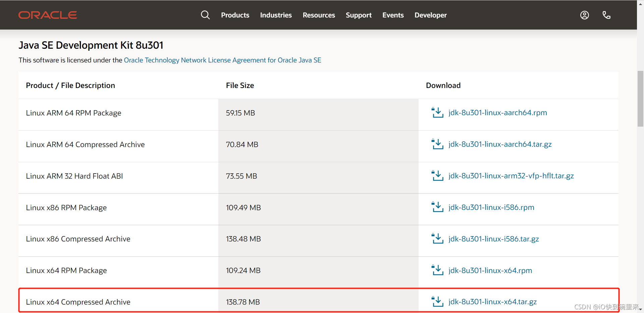This screenshot has width=644, height=313.
Task: Select 'Java SE Development Kit 8u301' heading
Action: click(x=91, y=45)
